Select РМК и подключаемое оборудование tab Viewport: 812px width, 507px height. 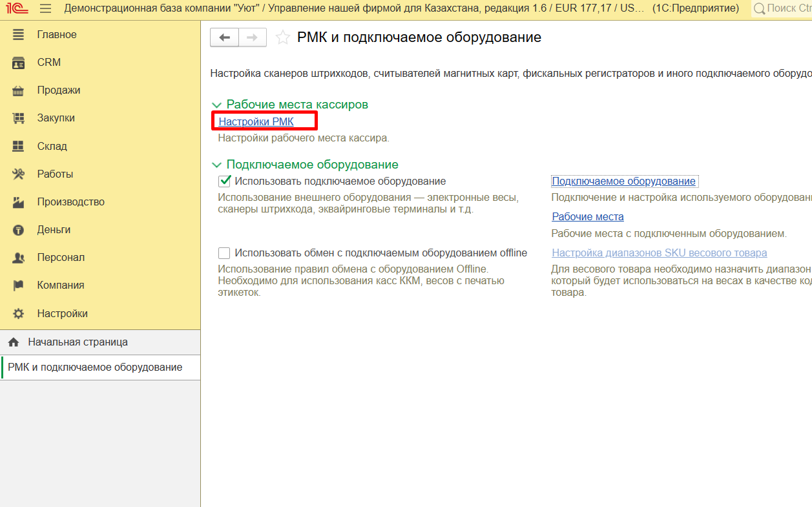coord(95,367)
